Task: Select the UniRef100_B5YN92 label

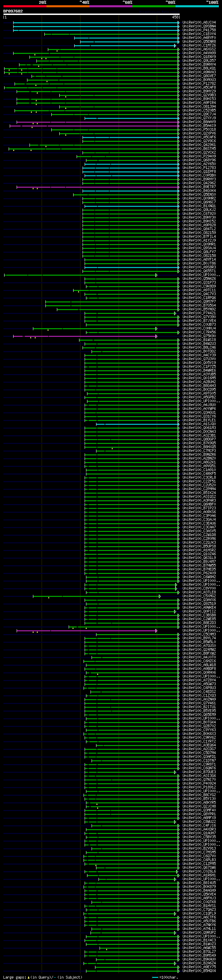Action: [199, 309]
